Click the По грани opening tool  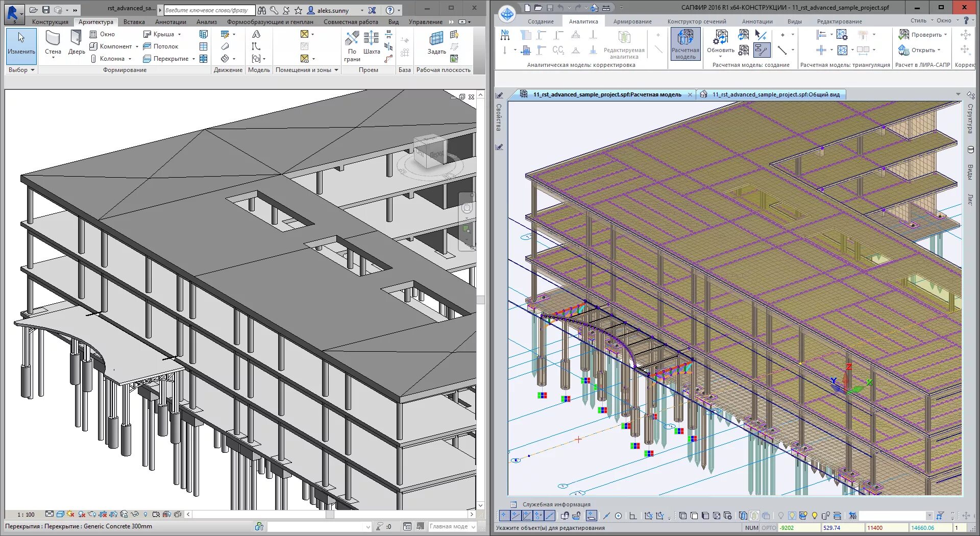(x=352, y=46)
